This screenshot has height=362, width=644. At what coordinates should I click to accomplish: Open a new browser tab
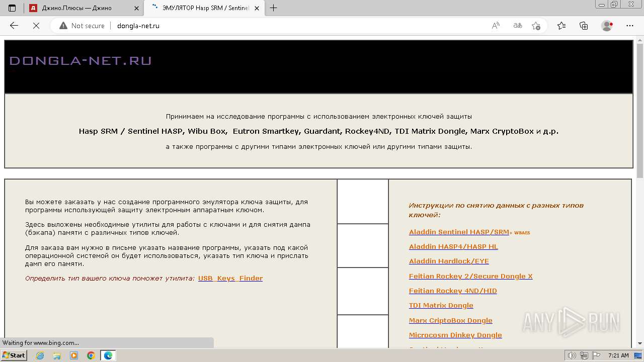(x=273, y=8)
